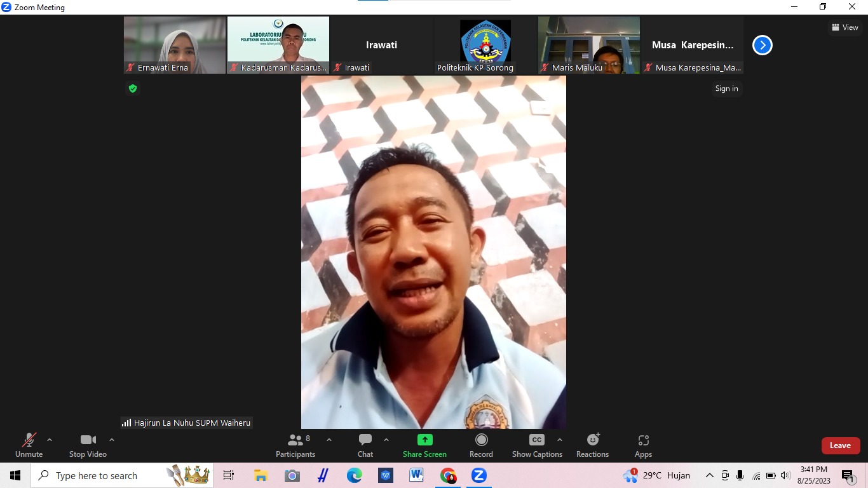Click the Sign in button
868x488 pixels.
[726, 88]
